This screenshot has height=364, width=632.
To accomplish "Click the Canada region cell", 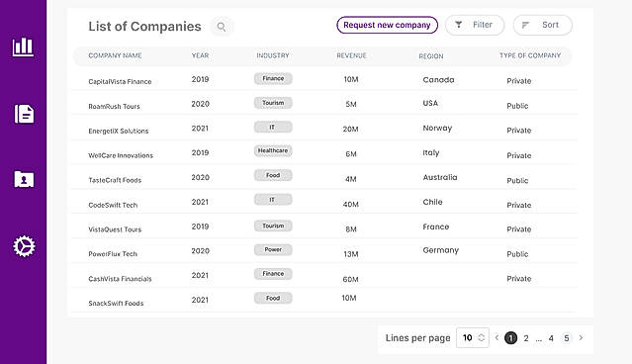I will [x=438, y=80].
